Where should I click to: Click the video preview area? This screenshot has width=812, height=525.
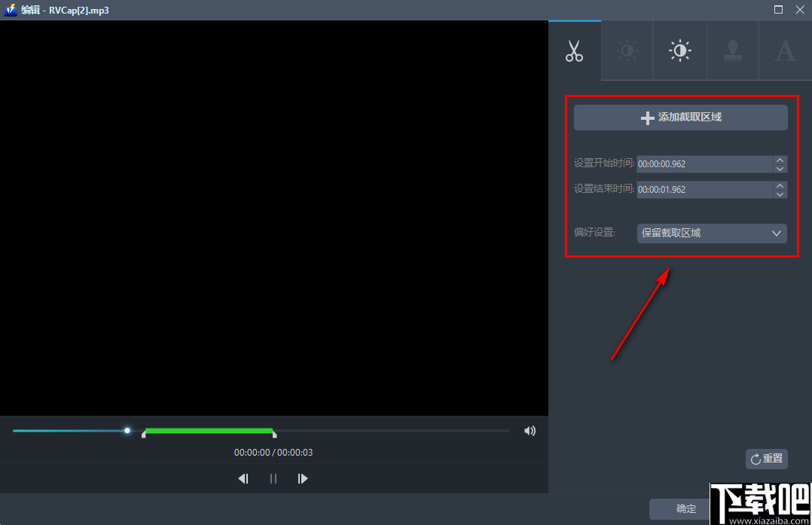(274, 218)
